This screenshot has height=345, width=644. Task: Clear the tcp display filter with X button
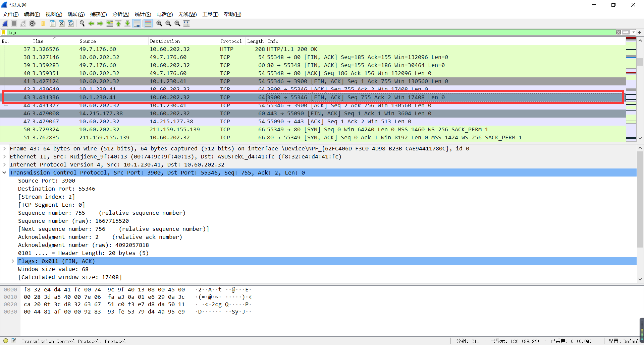(619, 32)
